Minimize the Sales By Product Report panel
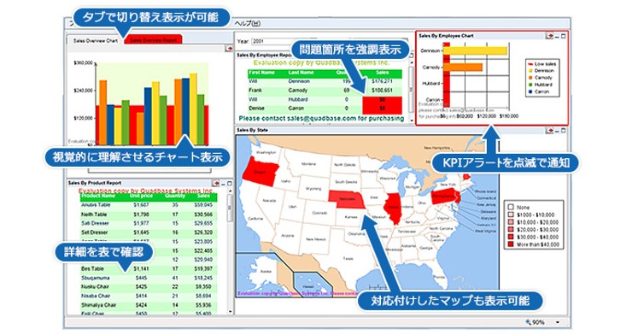Viewport: 644px width, 335px height. pyautogui.click(x=224, y=184)
